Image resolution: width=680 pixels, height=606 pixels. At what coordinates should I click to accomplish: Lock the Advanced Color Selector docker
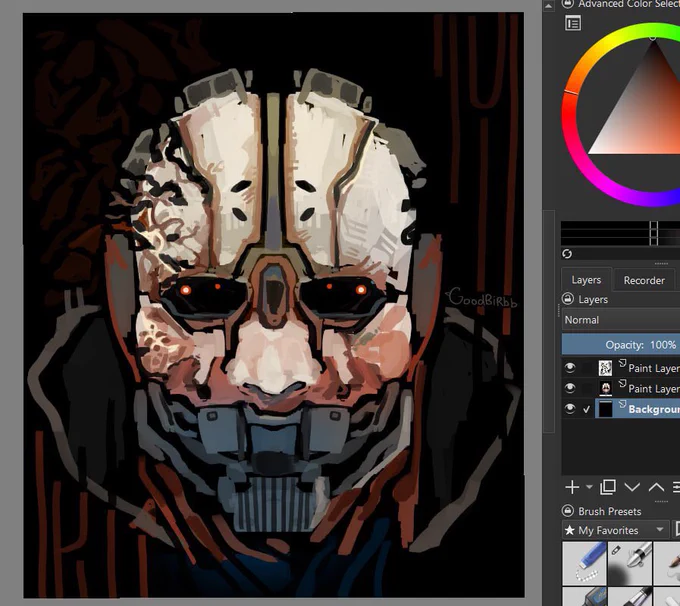tap(568, 4)
